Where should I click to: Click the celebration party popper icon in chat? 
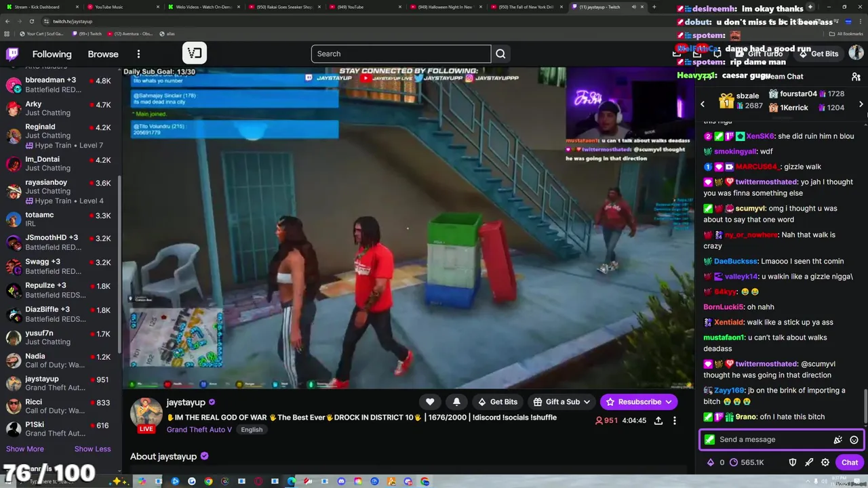[x=838, y=440]
